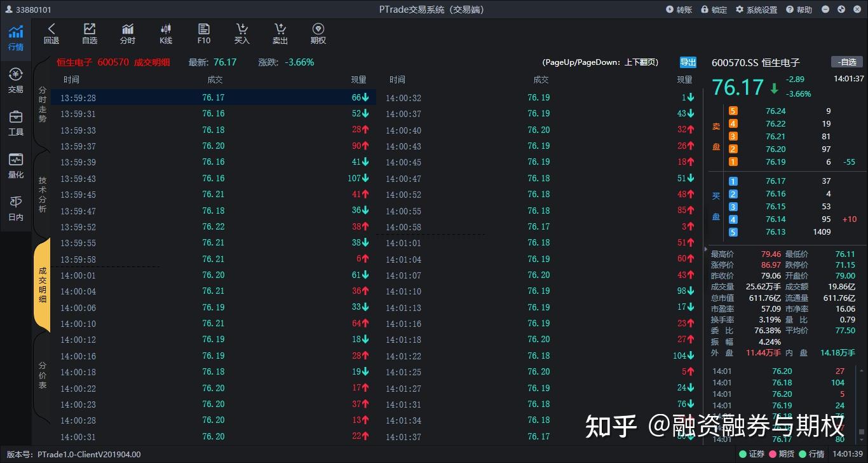Click buy level 1 price 76.17

(x=775, y=181)
